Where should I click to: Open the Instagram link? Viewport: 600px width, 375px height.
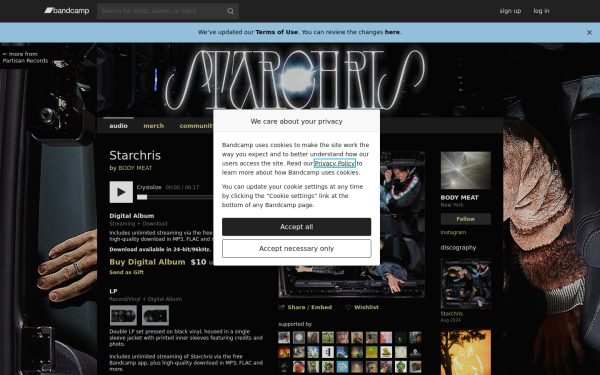[x=453, y=232]
